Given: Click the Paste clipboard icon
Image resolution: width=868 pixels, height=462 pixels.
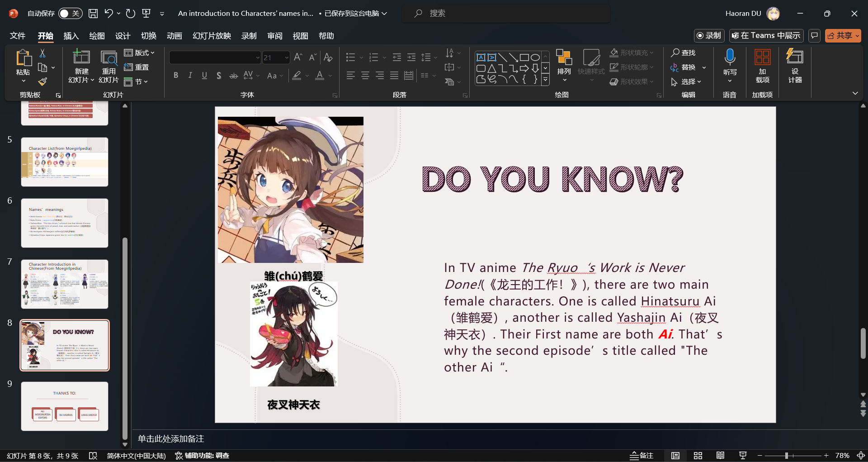Looking at the screenshot, I should pyautogui.click(x=23, y=58).
